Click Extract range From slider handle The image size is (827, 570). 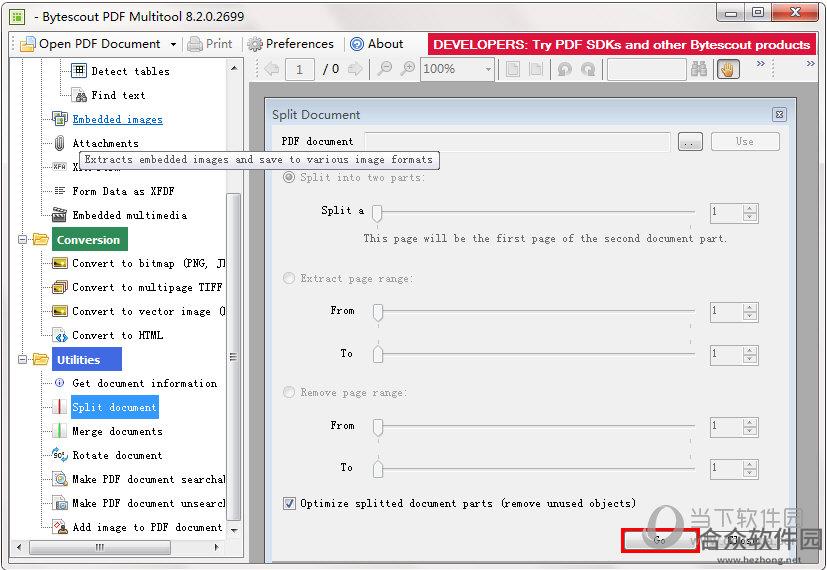click(x=378, y=312)
